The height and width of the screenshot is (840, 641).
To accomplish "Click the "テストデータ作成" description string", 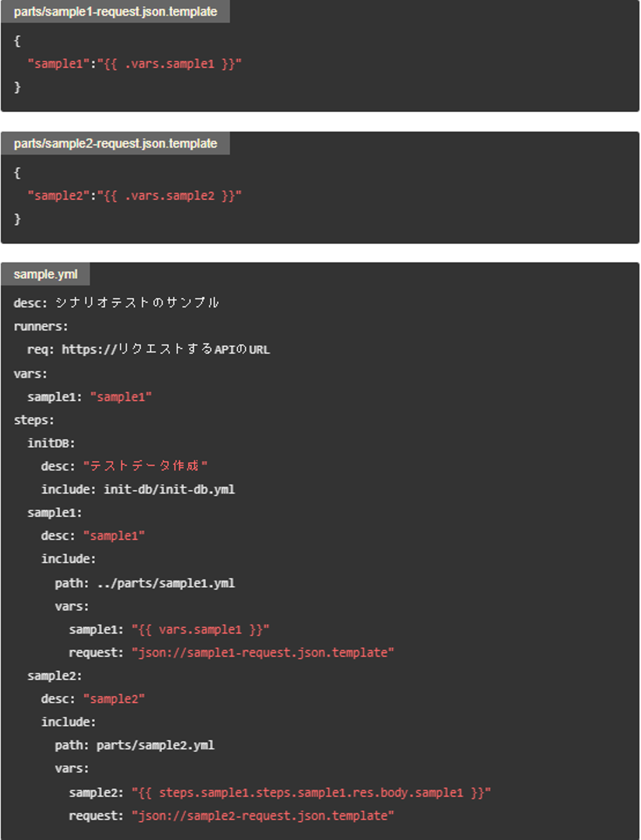I will tap(145, 466).
